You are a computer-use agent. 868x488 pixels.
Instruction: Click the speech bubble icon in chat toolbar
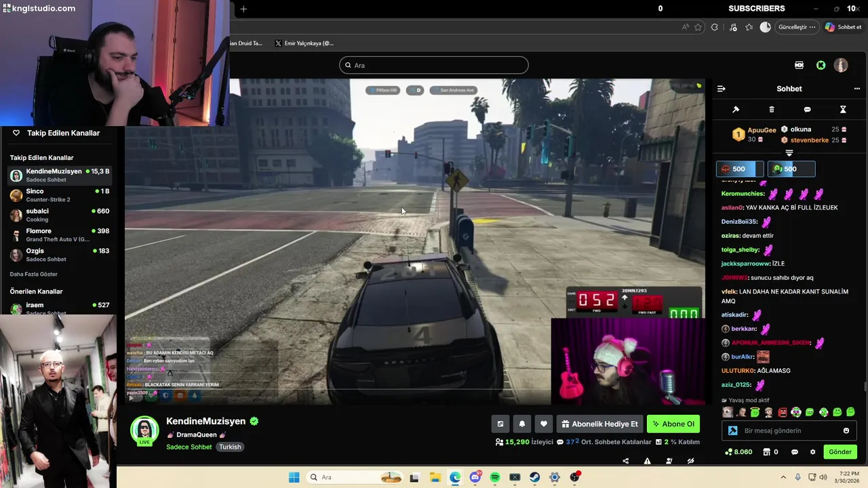point(807,109)
